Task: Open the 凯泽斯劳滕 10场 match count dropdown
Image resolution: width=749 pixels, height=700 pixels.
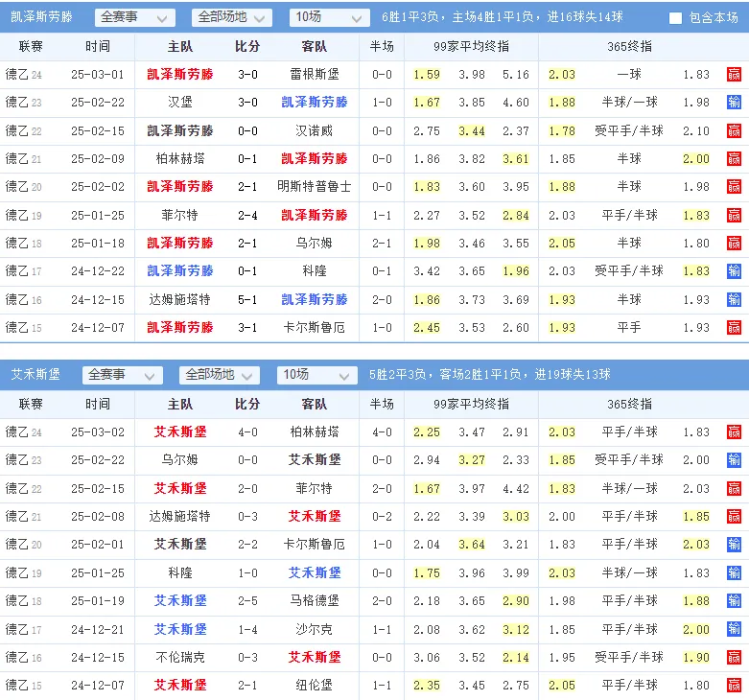Action: coord(329,17)
